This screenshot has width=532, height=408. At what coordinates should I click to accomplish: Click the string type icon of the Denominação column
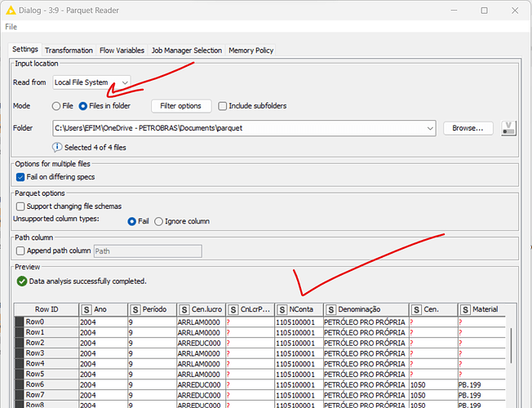[330, 309]
